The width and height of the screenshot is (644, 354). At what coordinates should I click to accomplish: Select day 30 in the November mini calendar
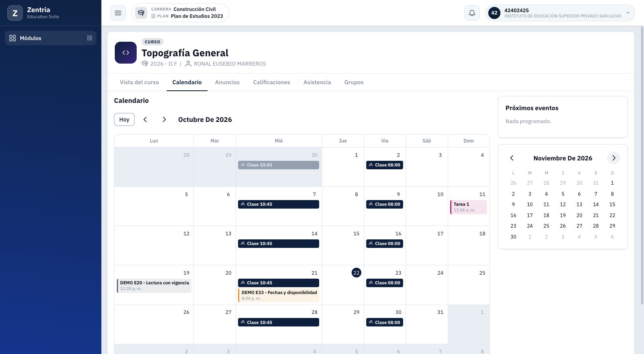[513, 237]
